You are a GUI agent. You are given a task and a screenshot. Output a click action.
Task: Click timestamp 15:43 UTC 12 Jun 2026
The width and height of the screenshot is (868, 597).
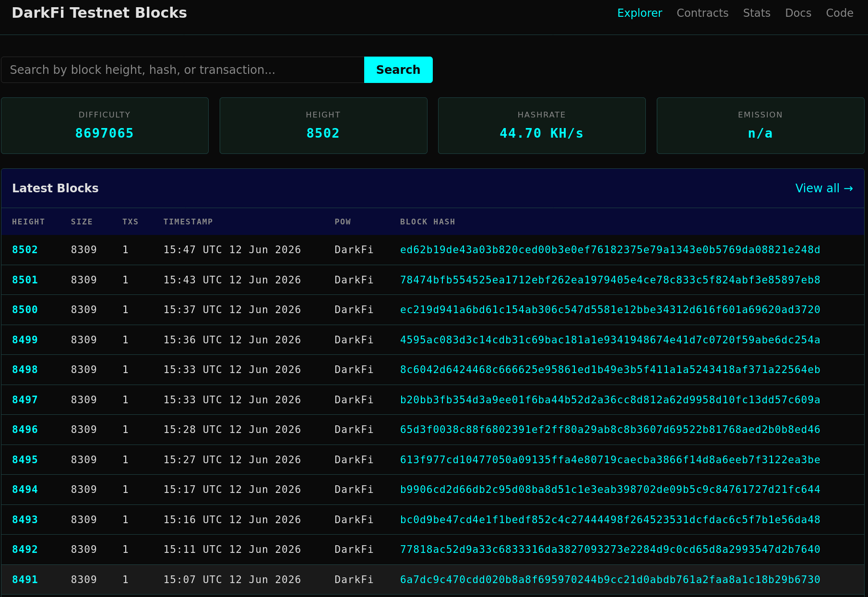point(232,280)
